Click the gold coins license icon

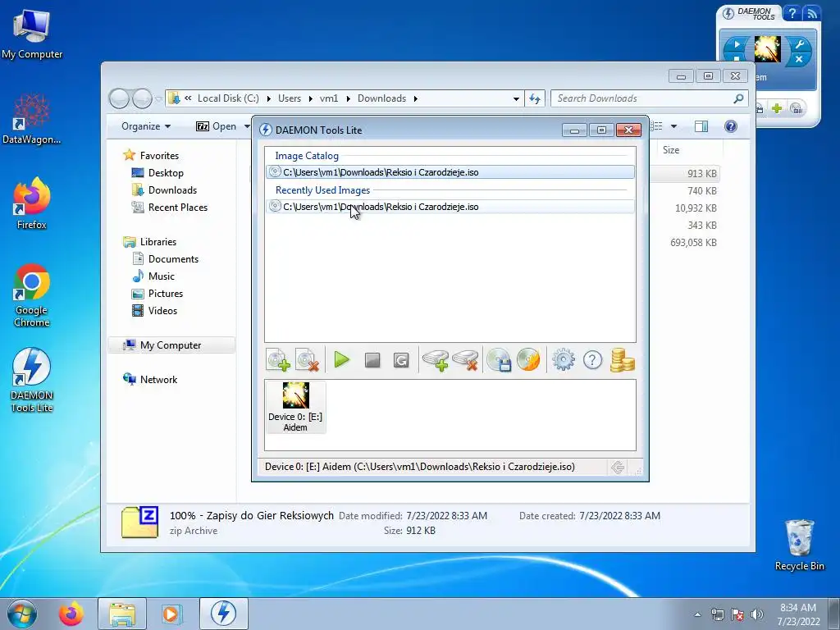622,360
